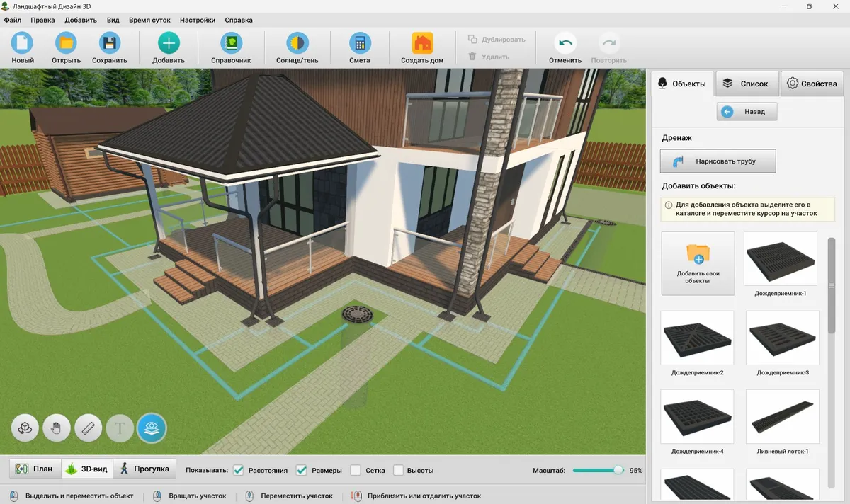850x504 pixels.
Task: Click the info icon in the hint box
Action: click(x=669, y=205)
